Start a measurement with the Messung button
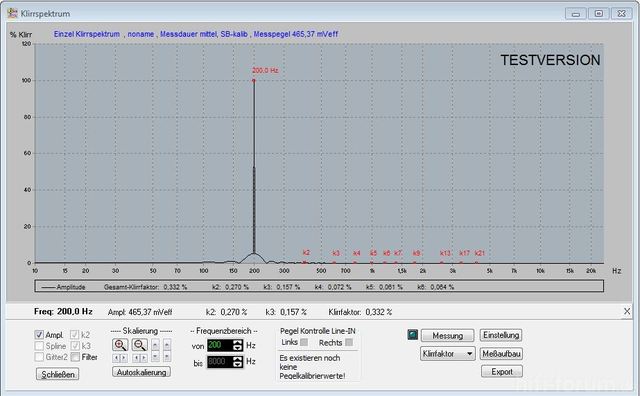Viewport: 640px width, 396px height. point(447,336)
